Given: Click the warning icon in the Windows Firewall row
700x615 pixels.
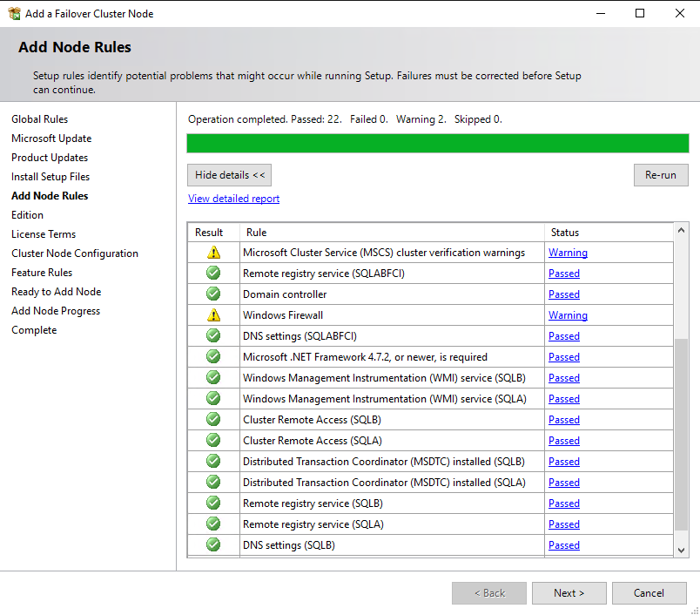Looking at the screenshot, I should click(214, 314).
